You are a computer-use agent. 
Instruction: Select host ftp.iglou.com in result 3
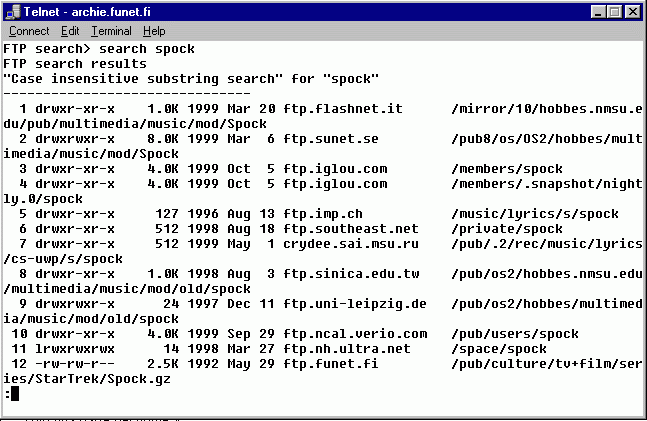coord(335,169)
